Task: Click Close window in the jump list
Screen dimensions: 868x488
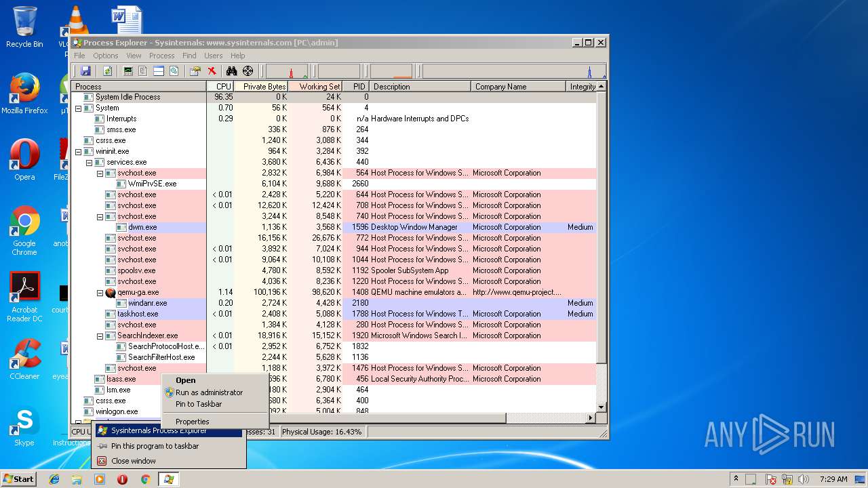Action: tap(168, 461)
